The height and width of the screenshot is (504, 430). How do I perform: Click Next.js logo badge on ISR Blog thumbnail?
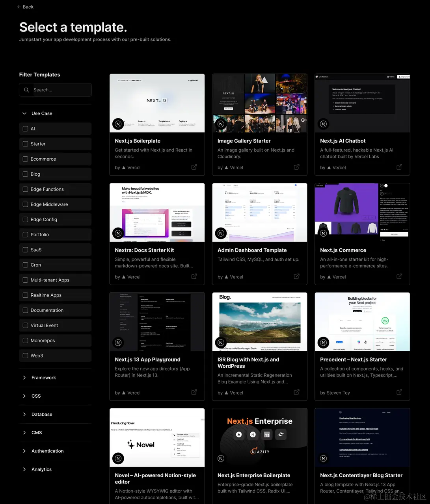click(x=221, y=343)
